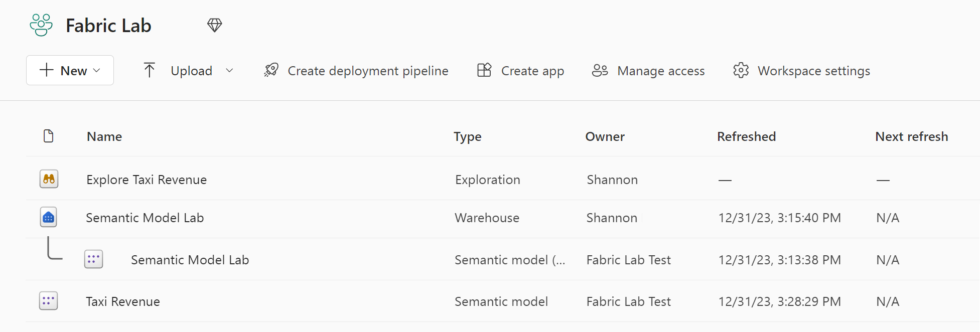Expand the Upload dropdown chevron
This screenshot has height=332, width=980.
(230, 71)
